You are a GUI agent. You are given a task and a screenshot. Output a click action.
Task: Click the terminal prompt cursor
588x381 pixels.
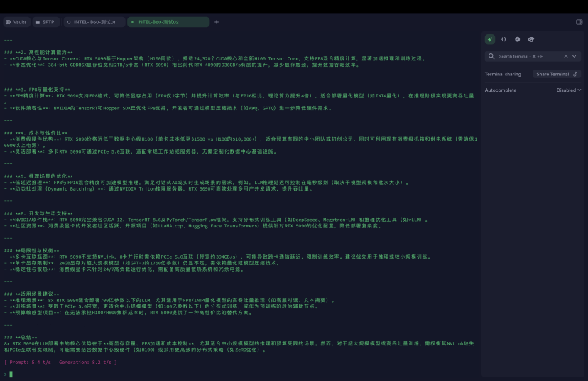click(x=11, y=374)
